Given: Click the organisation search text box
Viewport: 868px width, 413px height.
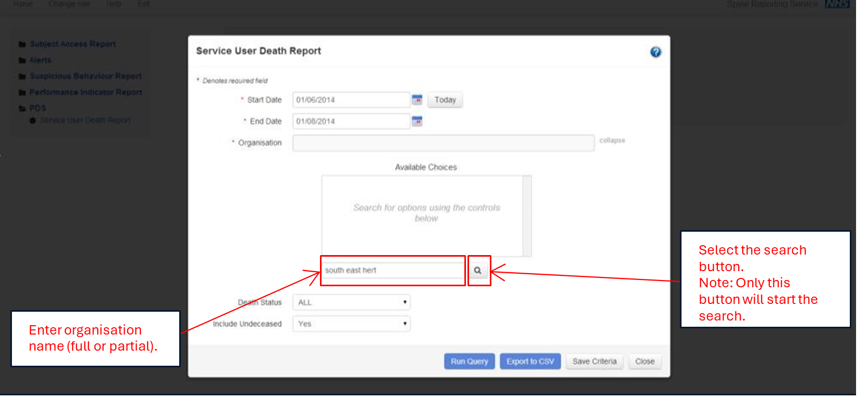Looking at the screenshot, I should (393, 270).
